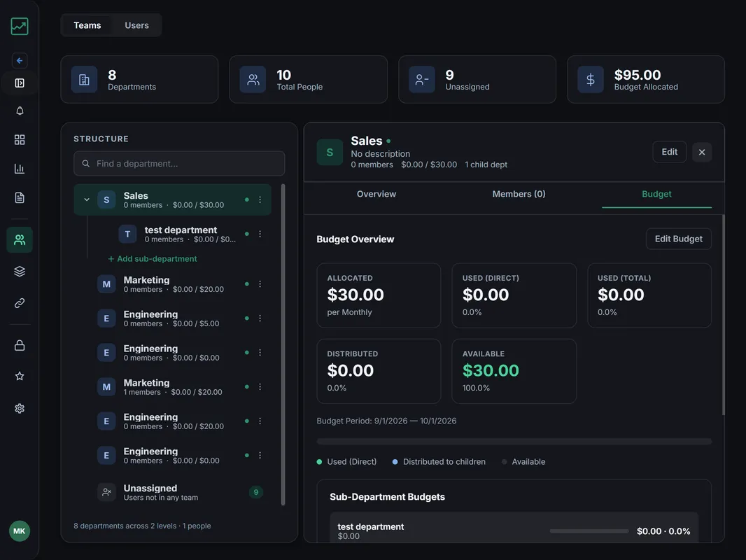Open test department three-dot menu
The image size is (746, 560).
tap(260, 234)
